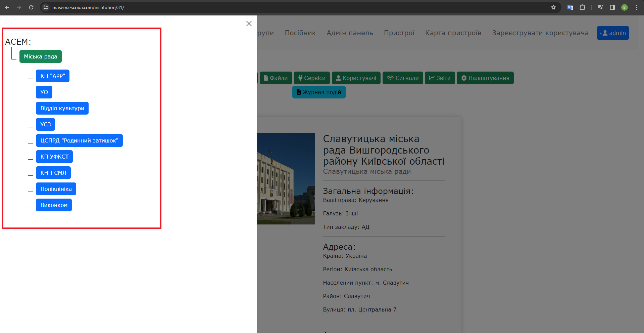The width and height of the screenshot is (644, 333).
Task: Go to Адмін панель menu item
Action: [x=350, y=33]
